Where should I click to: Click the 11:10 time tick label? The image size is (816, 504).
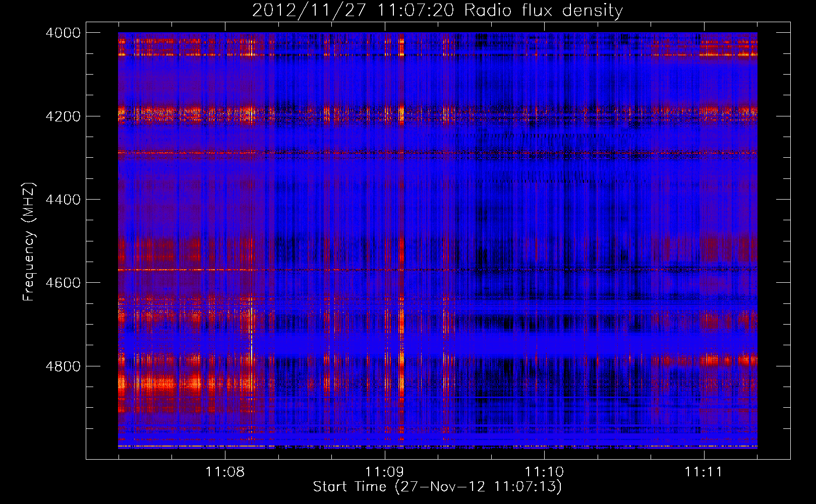[x=544, y=472]
